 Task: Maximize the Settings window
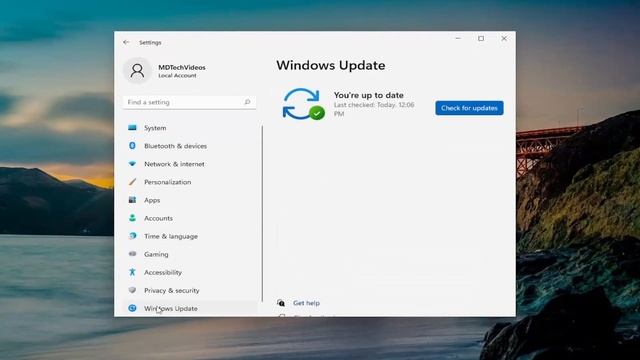(481, 38)
